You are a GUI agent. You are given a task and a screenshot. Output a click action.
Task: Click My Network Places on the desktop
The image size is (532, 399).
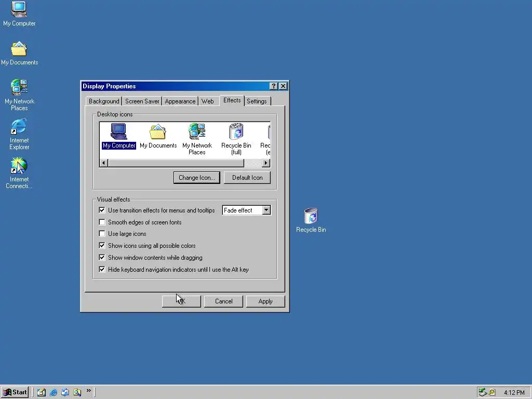(x=19, y=96)
